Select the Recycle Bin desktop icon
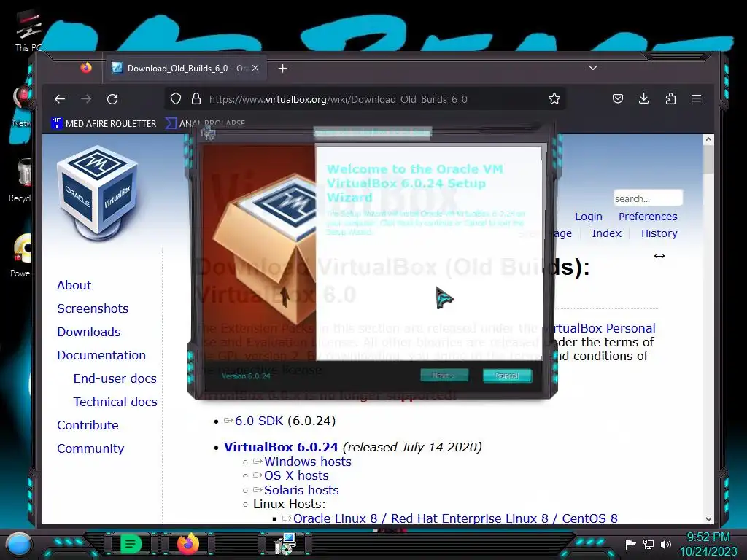The image size is (747, 560). pos(21,181)
